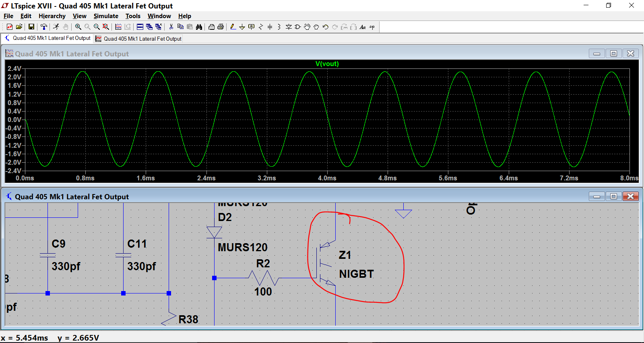Image resolution: width=644 pixels, height=343 pixels.
Task: Close all windows via toolbar icon
Action: pyautogui.click(x=159, y=27)
